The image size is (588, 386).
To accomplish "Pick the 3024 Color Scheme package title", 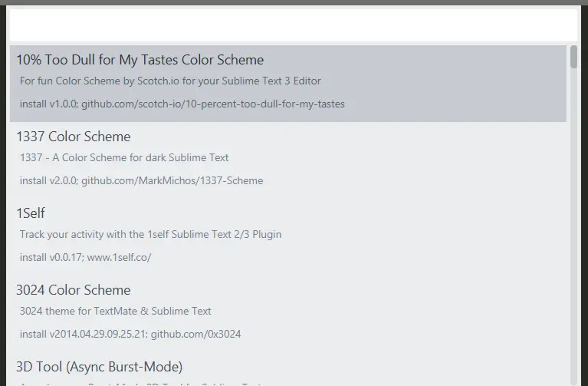I will (x=74, y=290).
